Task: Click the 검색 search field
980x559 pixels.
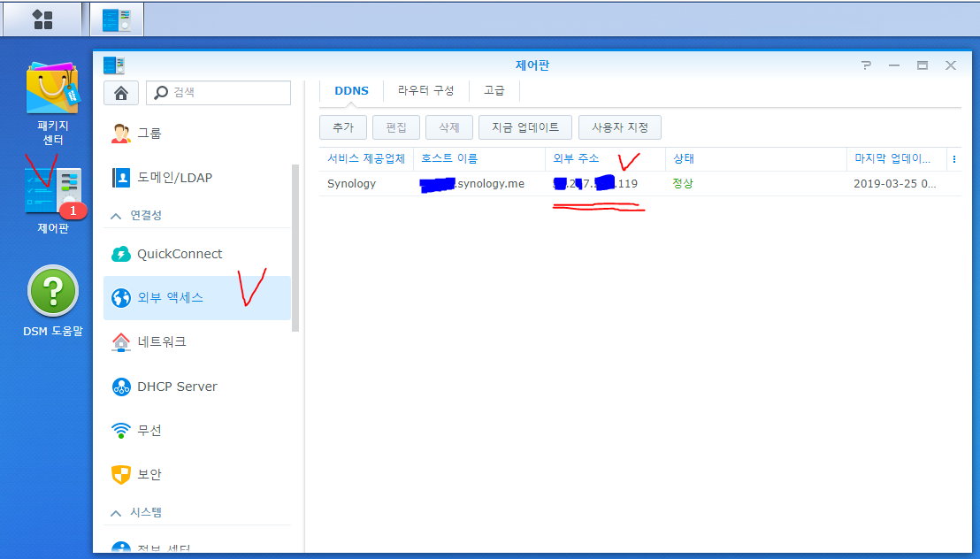Action: point(218,93)
